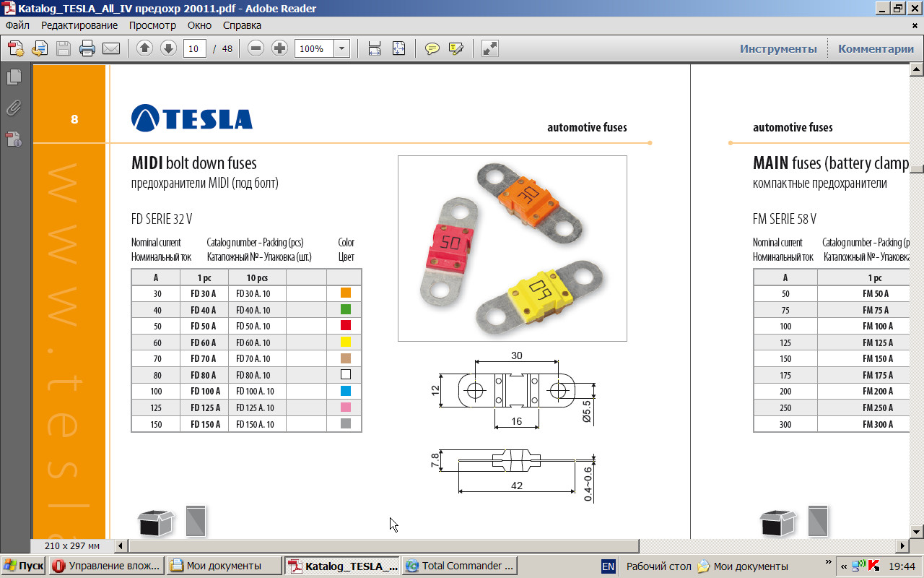Zoom in with the plus button
924x578 pixels.
[x=279, y=49]
